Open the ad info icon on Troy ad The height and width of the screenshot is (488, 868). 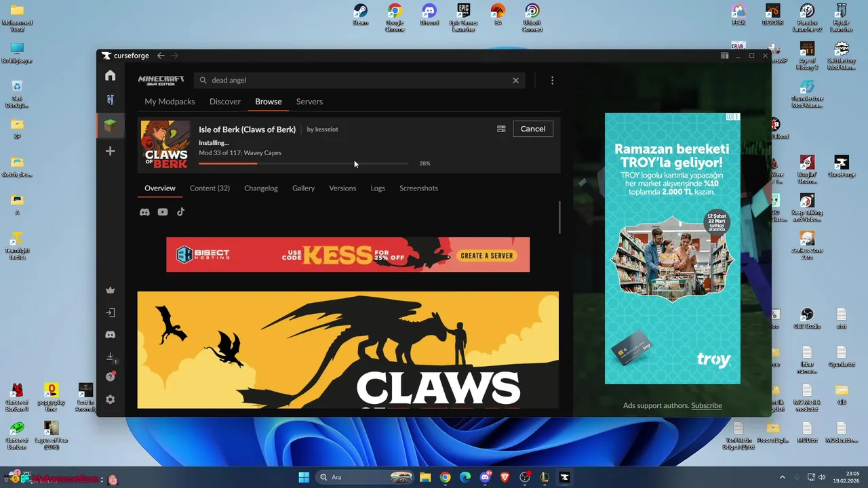click(730, 117)
